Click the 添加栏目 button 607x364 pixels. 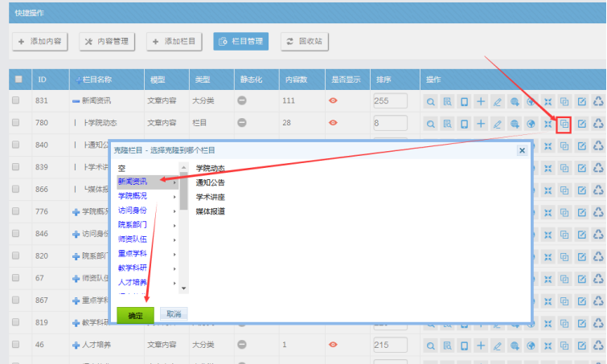point(172,40)
